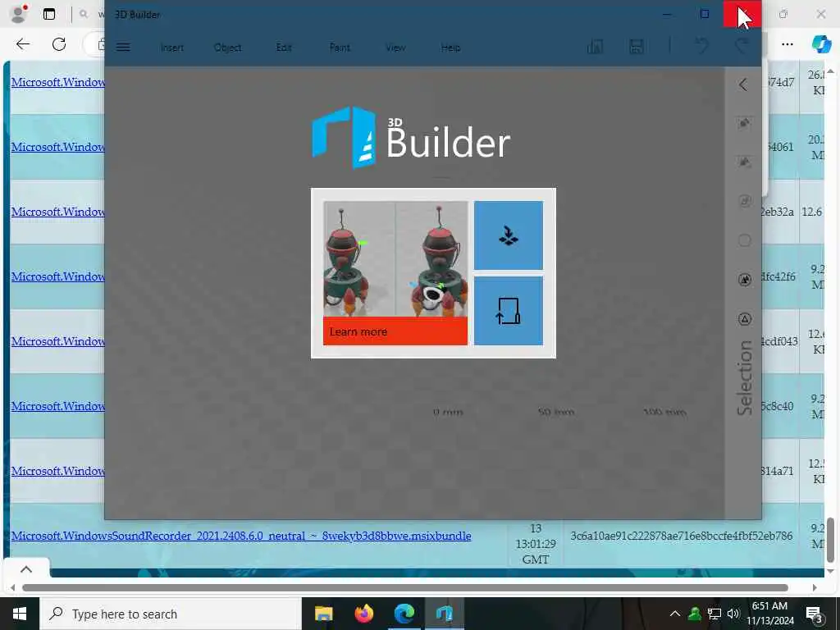Open the Object menu in 3D Builder
The height and width of the screenshot is (630, 840).
click(x=228, y=48)
